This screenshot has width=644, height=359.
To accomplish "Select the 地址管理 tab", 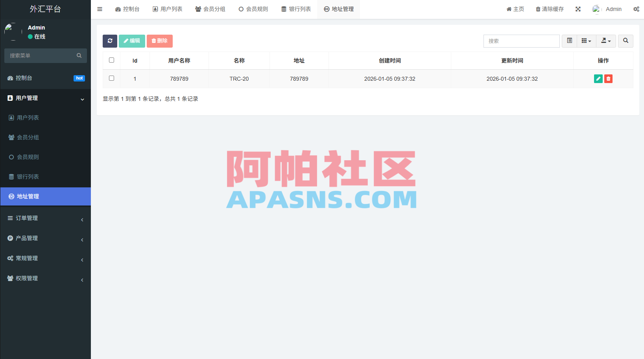I will coord(339,9).
